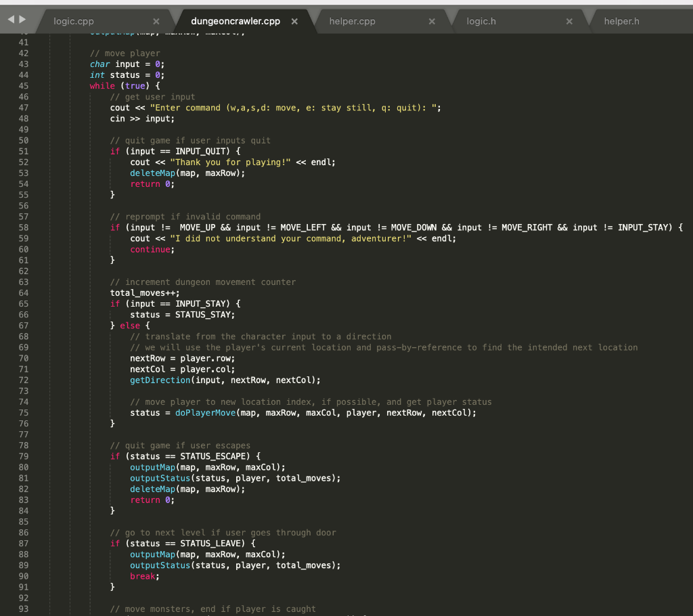Image resolution: width=693 pixels, height=616 pixels.
Task: Click the while keyword on line 45
Action: pos(102,86)
